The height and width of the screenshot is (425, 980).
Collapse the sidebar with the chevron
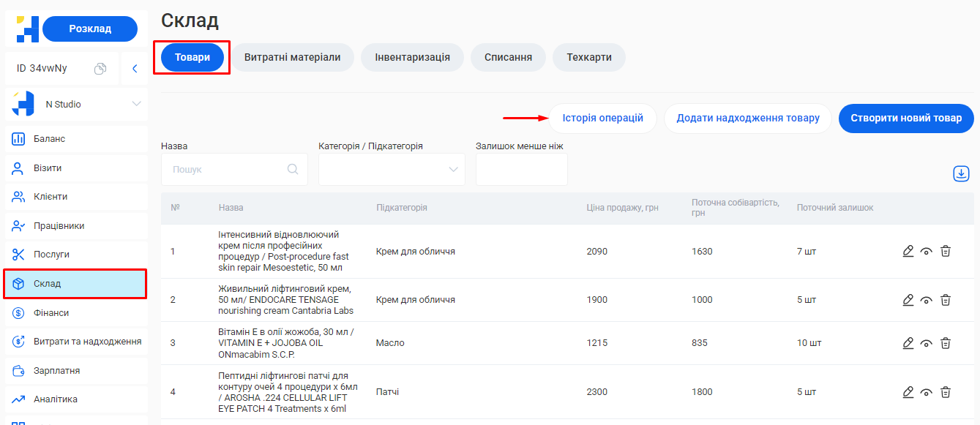point(134,67)
